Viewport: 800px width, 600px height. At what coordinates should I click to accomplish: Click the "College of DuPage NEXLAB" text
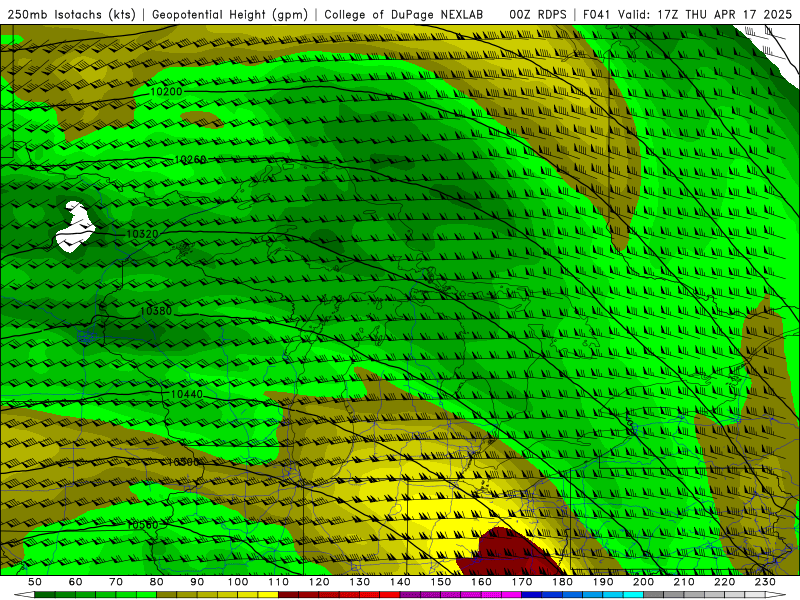[404, 14]
